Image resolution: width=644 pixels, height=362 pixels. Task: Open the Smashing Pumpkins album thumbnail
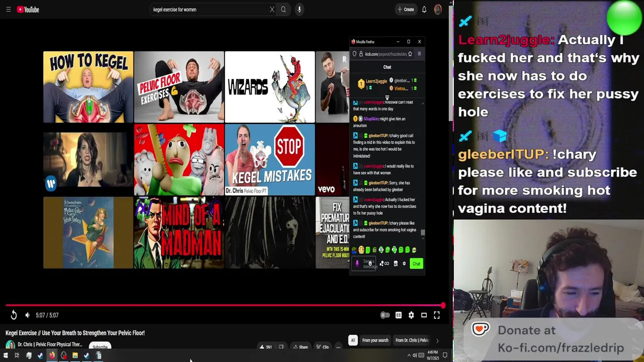tap(88, 233)
